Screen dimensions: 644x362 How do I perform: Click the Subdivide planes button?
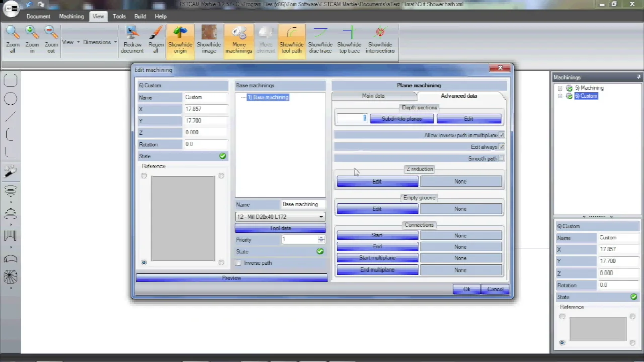tap(401, 119)
